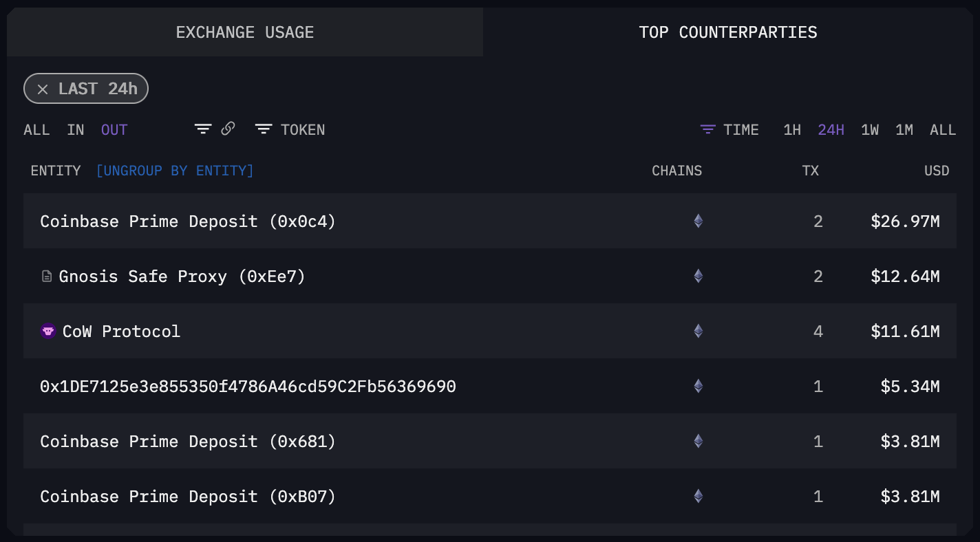Click Ethereum icon in CoW Protocol row

click(699, 331)
